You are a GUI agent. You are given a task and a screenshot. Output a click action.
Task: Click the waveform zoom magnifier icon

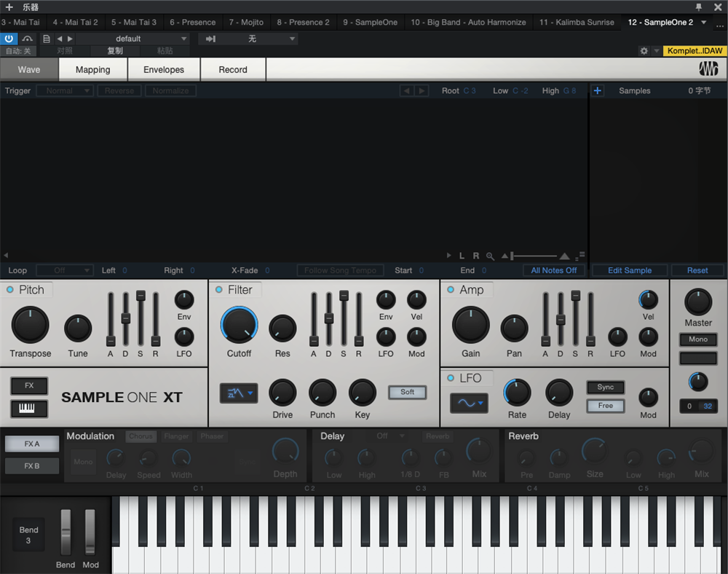click(x=490, y=256)
